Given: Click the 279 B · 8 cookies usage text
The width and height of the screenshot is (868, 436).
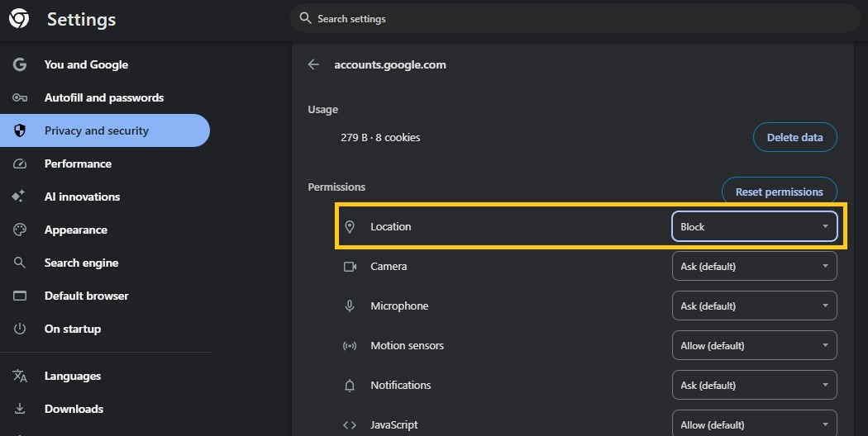Looking at the screenshot, I should click(x=380, y=138).
